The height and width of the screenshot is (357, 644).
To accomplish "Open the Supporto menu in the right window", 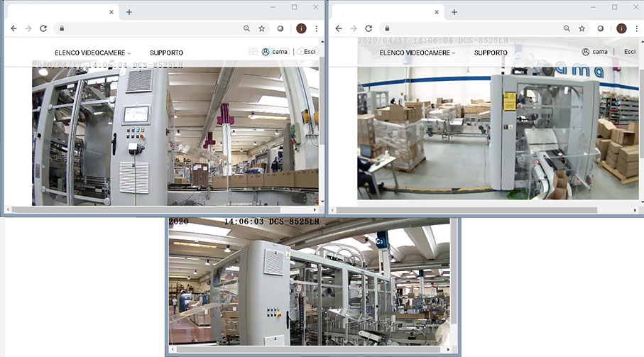I will click(491, 53).
